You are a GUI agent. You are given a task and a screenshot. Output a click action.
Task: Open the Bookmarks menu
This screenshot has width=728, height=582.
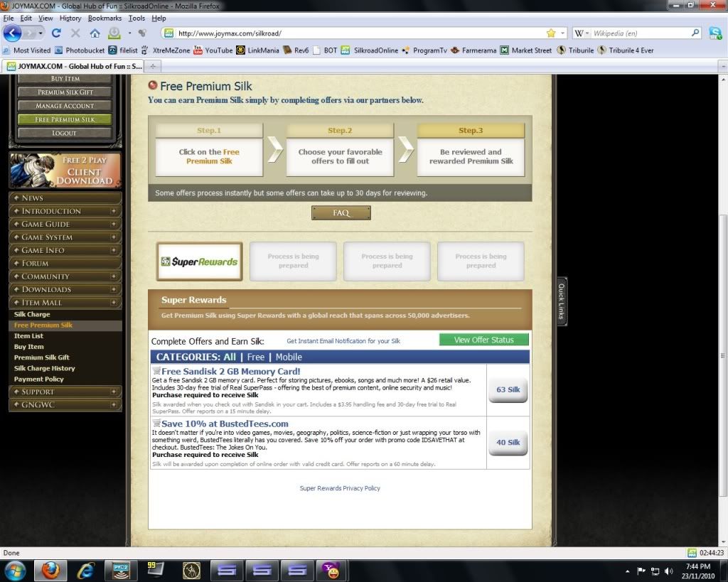[105, 18]
